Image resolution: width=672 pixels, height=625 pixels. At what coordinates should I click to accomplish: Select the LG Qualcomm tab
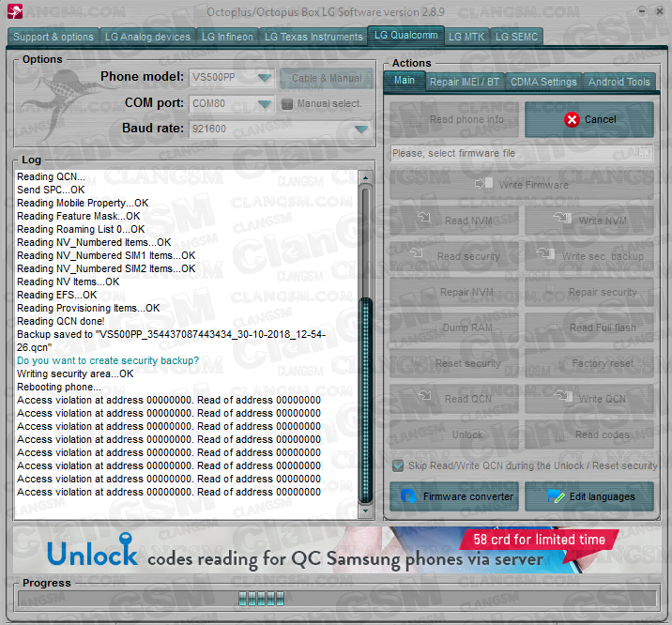point(405,35)
